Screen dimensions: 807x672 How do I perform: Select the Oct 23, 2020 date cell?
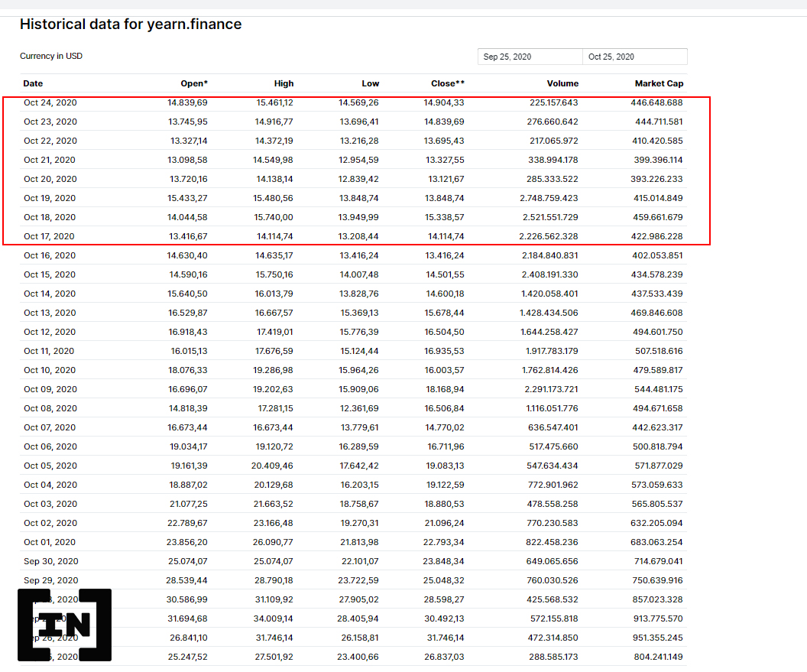pyautogui.click(x=50, y=122)
